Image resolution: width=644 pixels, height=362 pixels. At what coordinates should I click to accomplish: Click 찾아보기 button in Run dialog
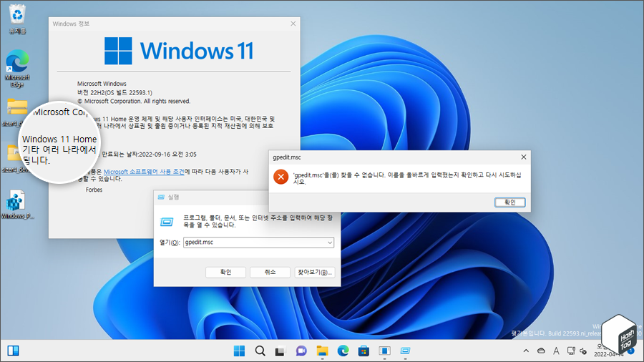(x=315, y=272)
